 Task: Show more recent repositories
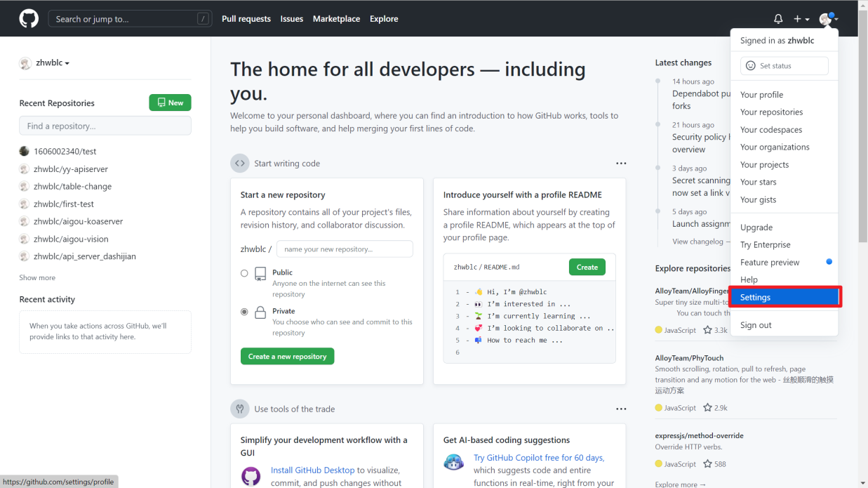[x=37, y=278]
